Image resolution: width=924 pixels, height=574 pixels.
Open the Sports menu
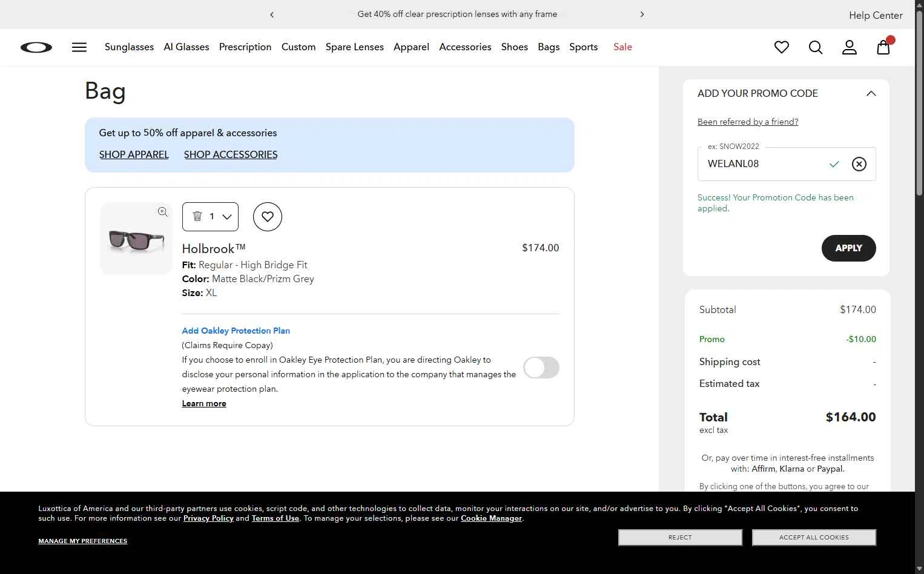pos(584,47)
